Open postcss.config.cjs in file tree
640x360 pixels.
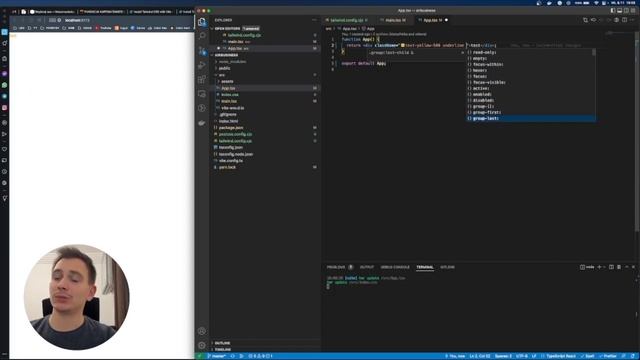pos(235,134)
